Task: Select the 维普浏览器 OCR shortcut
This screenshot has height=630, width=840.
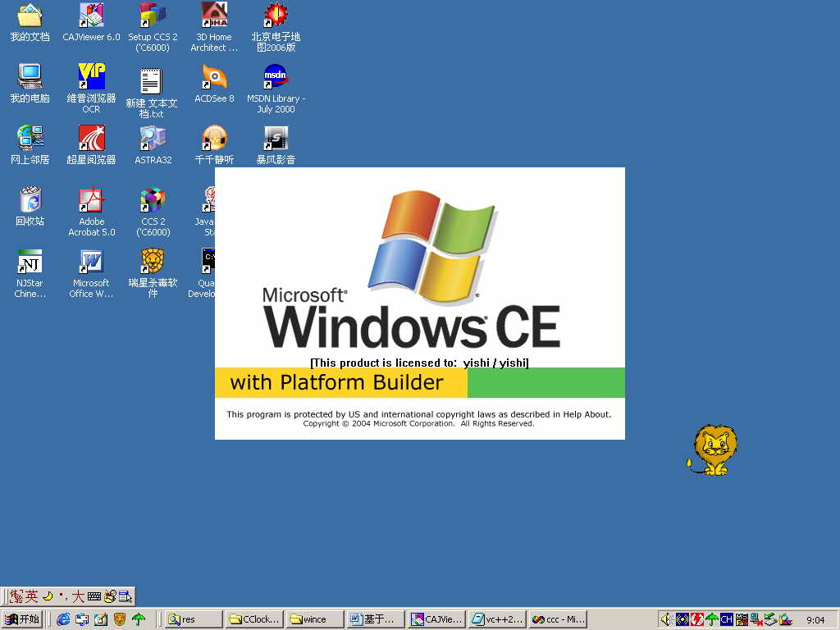Action: point(91,89)
